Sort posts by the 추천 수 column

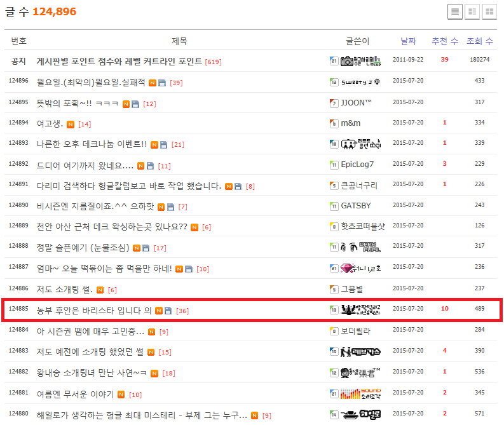click(x=444, y=41)
